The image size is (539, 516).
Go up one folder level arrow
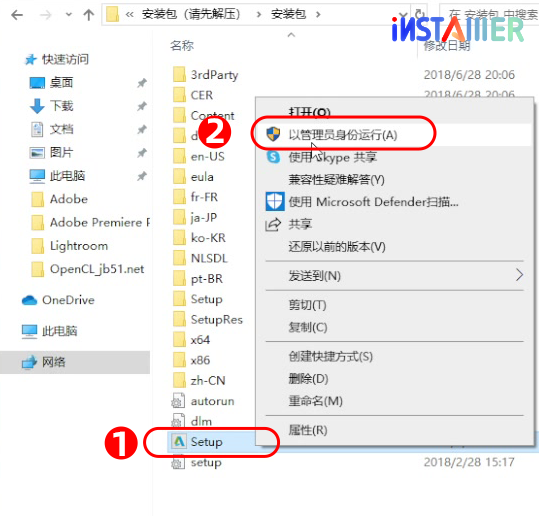click(89, 15)
